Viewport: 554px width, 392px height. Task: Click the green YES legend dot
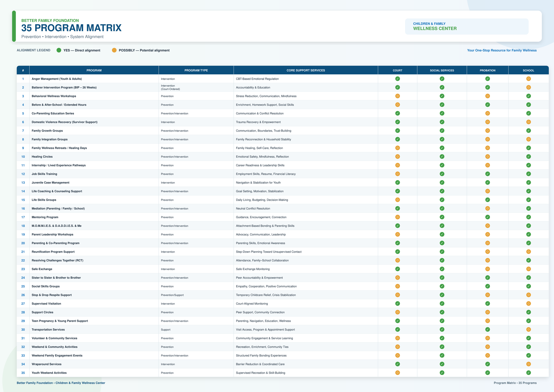click(59, 50)
